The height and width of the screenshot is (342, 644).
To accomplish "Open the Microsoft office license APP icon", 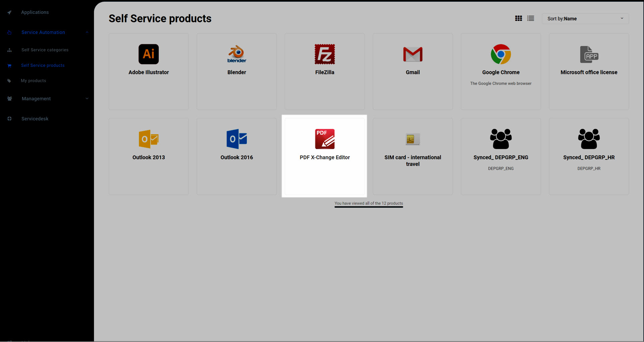I will click(x=589, y=54).
